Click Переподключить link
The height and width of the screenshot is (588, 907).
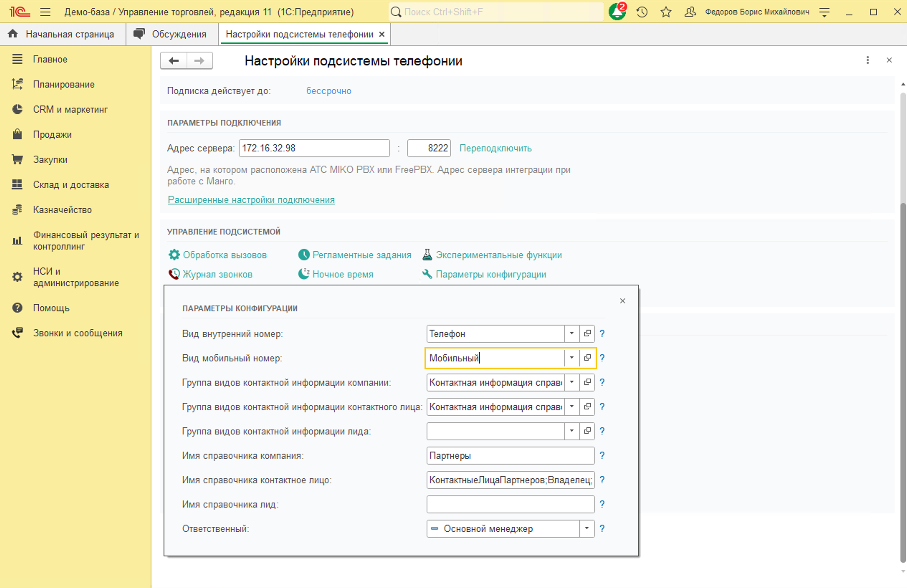495,148
